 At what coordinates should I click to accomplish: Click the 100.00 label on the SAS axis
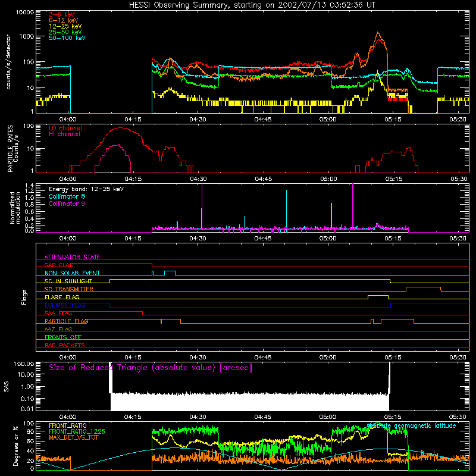click(24, 364)
